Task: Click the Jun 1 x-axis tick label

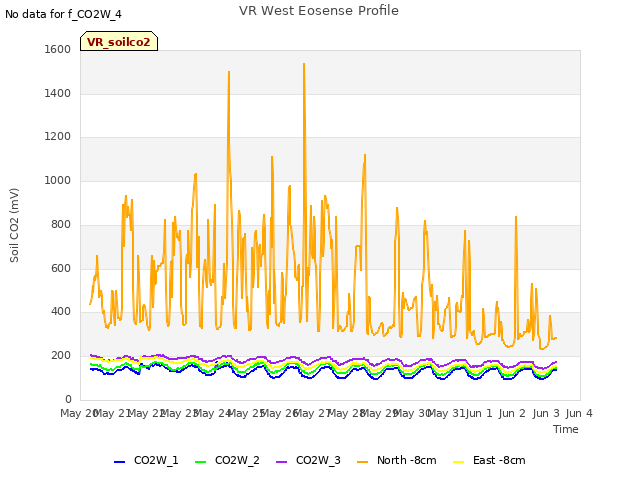Action: point(479,413)
